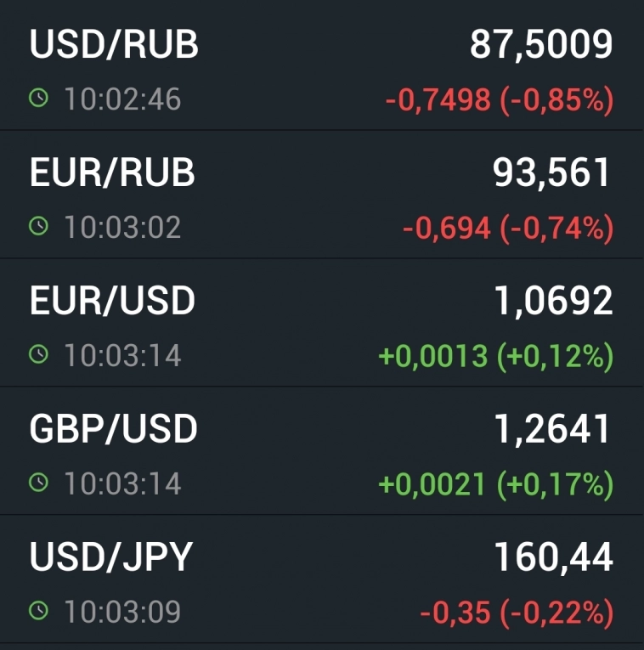This screenshot has width=644, height=650.
Task: Click the clock icon under GBP/USD
Action: point(39,483)
